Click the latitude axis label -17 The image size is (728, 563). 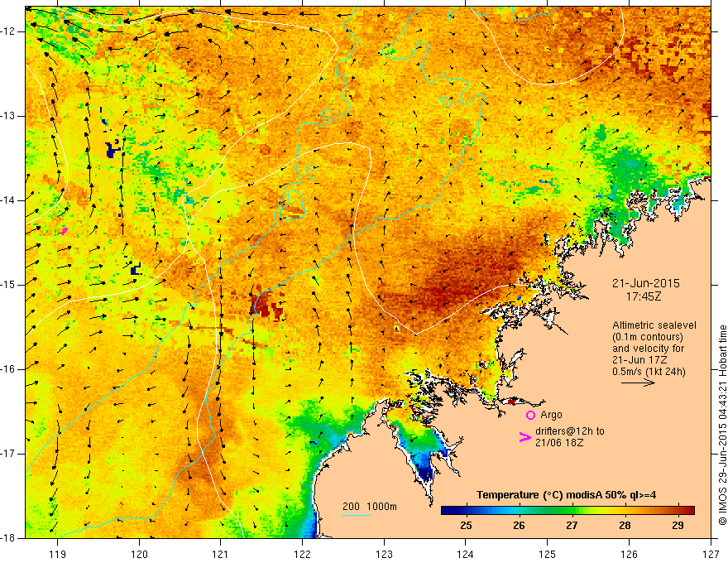[x=8, y=454]
